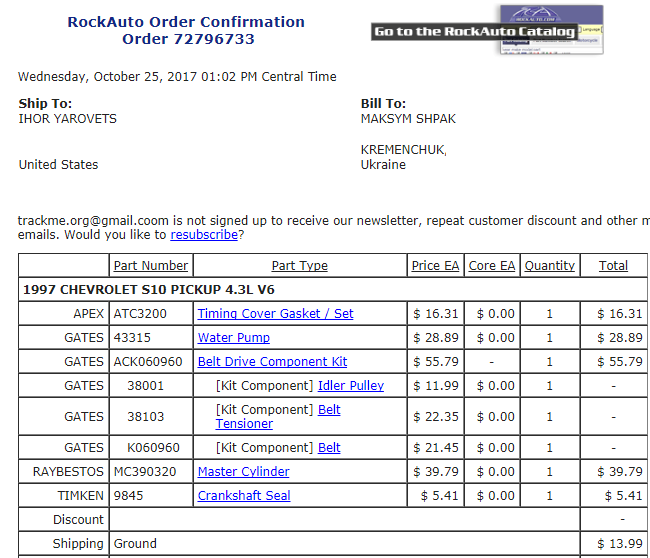Select part number MC390320

pyautogui.click(x=145, y=472)
